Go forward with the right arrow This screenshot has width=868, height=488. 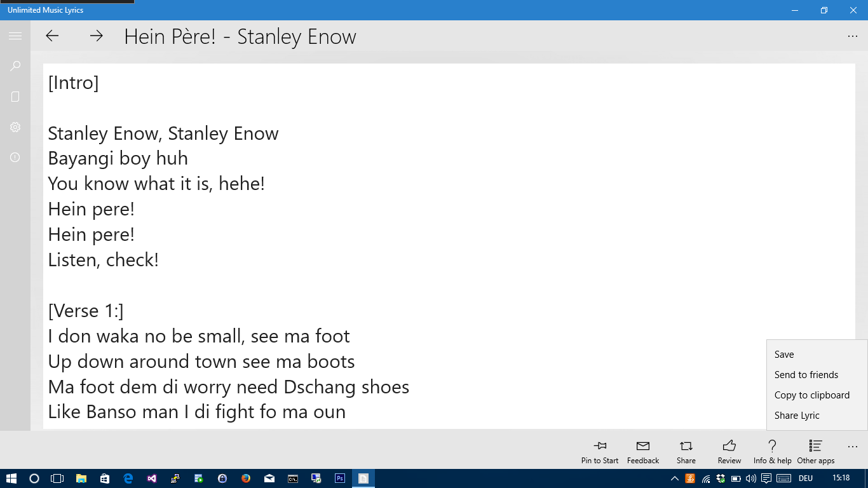pos(96,36)
